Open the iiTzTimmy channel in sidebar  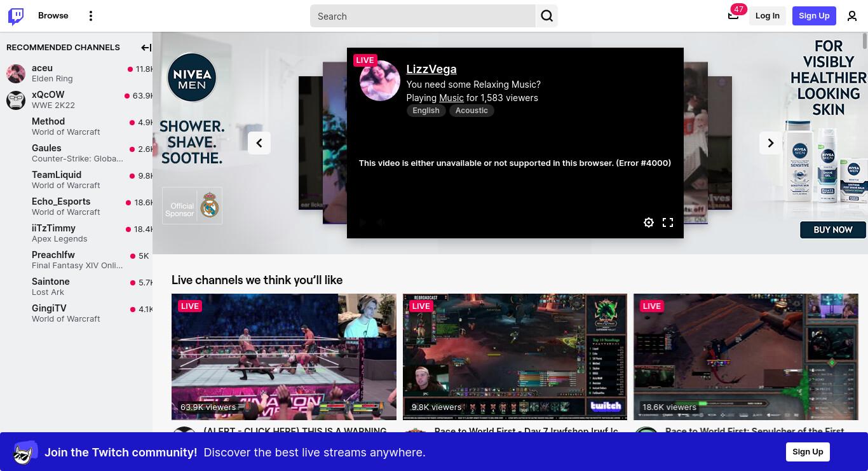(76, 233)
